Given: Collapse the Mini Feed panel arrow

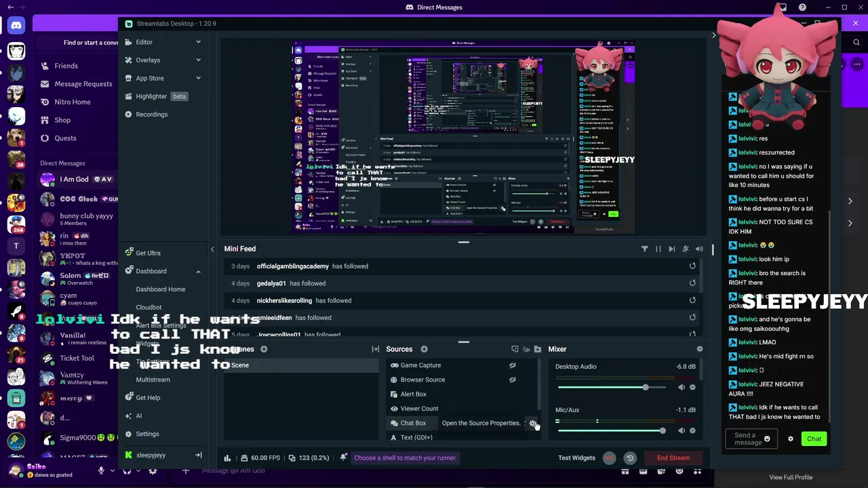Looking at the screenshot, I should (212, 249).
